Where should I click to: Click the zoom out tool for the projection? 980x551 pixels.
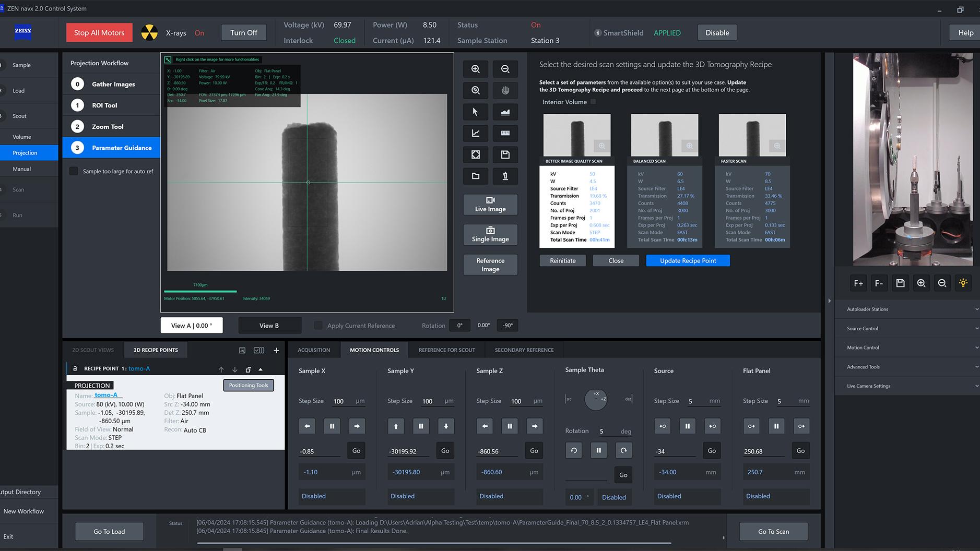(505, 69)
